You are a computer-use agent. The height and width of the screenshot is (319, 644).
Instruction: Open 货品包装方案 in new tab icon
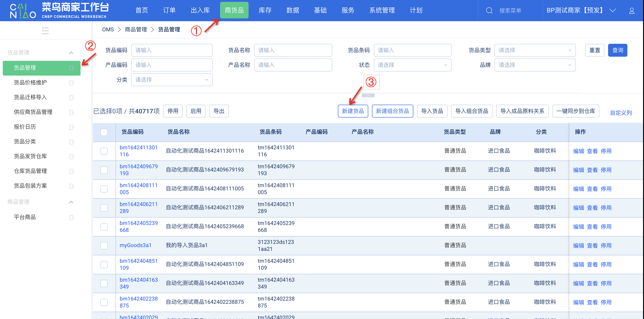coord(72,186)
